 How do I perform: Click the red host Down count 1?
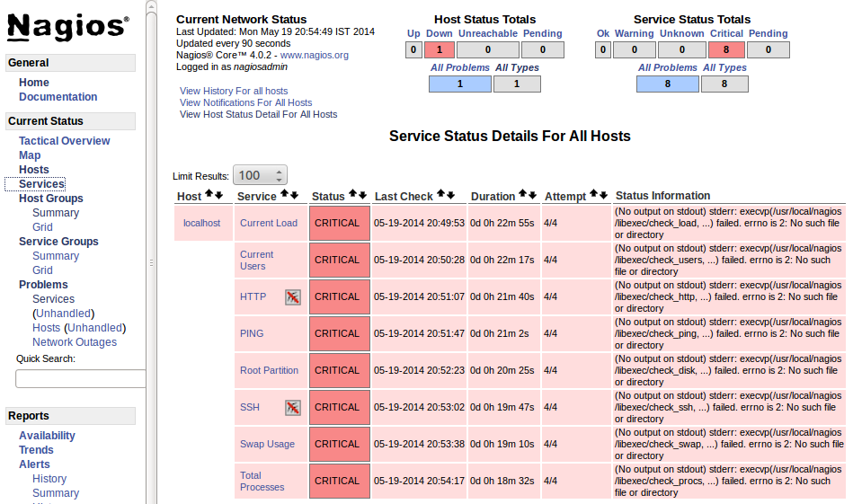440,50
